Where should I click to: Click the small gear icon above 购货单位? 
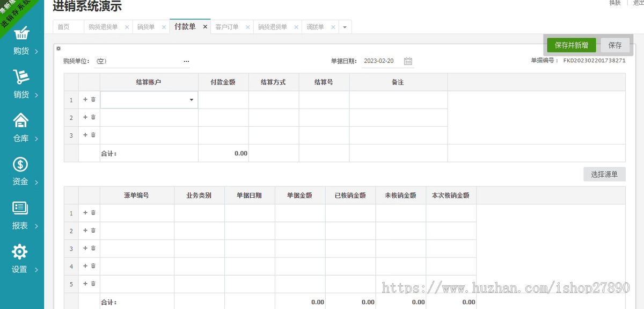click(58, 48)
